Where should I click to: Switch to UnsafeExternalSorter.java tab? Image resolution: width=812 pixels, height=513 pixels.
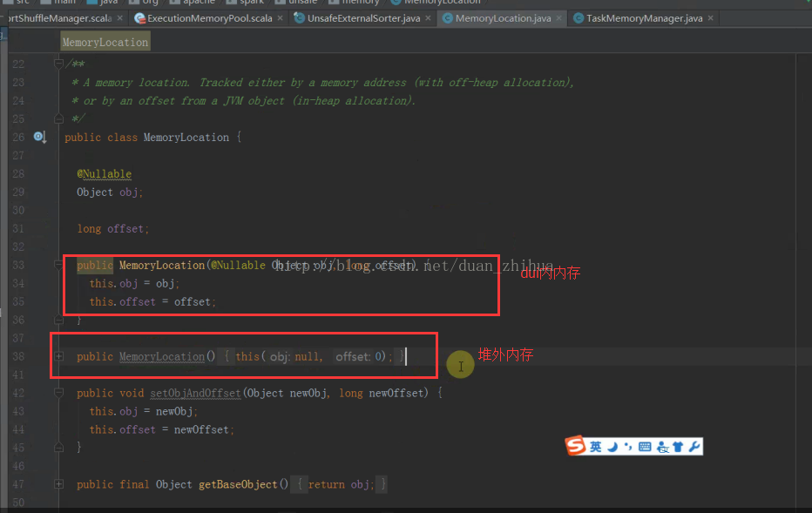click(363, 18)
